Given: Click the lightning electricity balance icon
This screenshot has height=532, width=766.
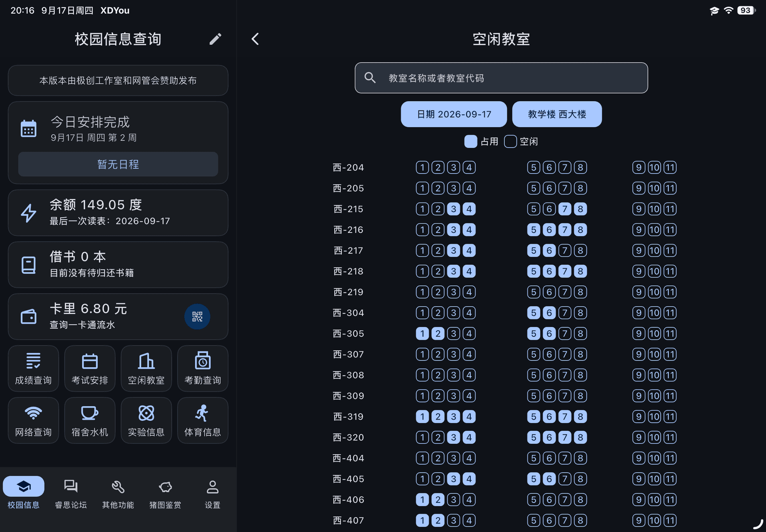Looking at the screenshot, I should (x=29, y=213).
